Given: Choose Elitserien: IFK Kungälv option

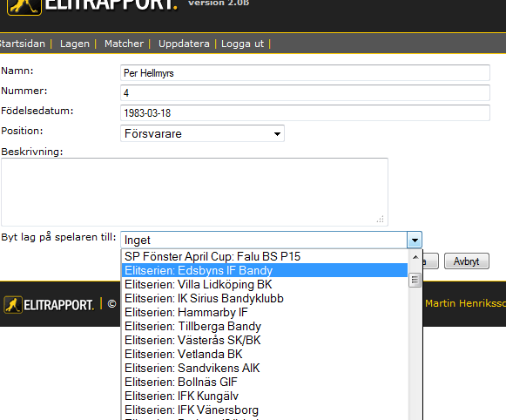Looking at the screenshot, I should pos(265,396).
